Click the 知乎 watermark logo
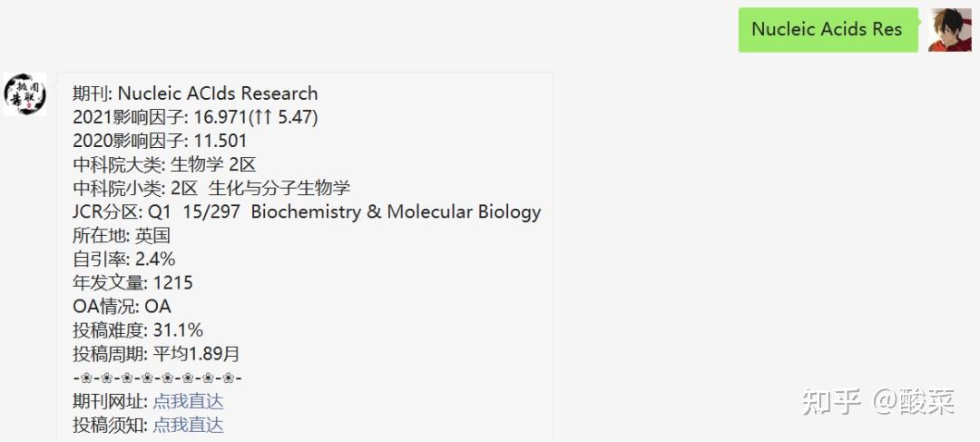The height and width of the screenshot is (442, 980). (x=830, y=402)
